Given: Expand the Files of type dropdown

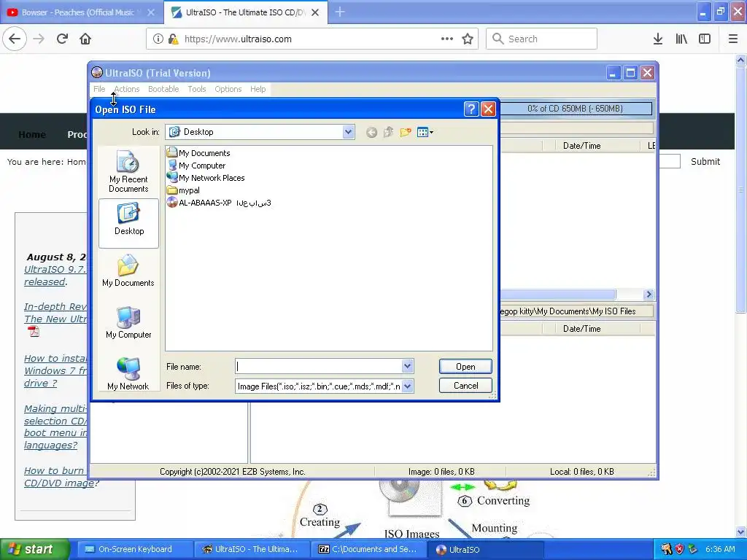Looking at the screenshot, I should [407, 386].
